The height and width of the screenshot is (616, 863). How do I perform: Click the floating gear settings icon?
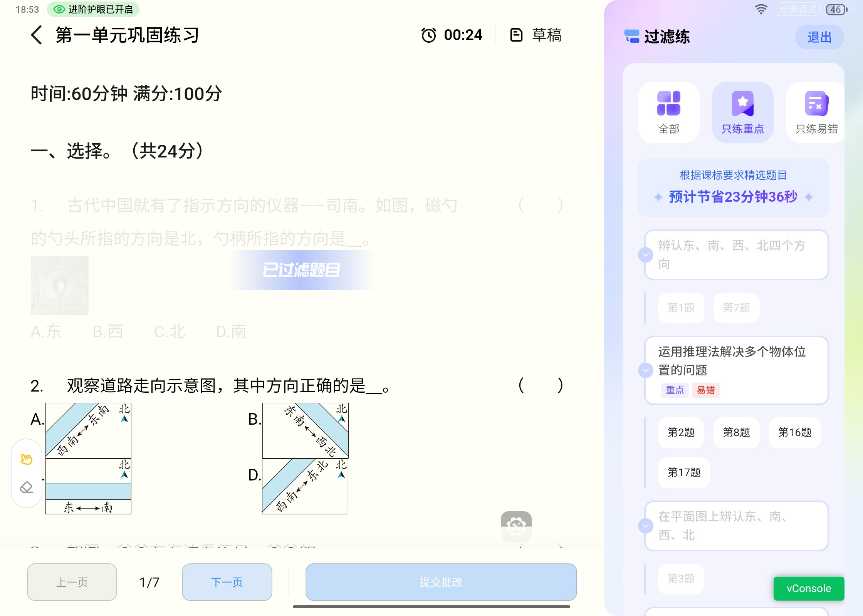516,526
